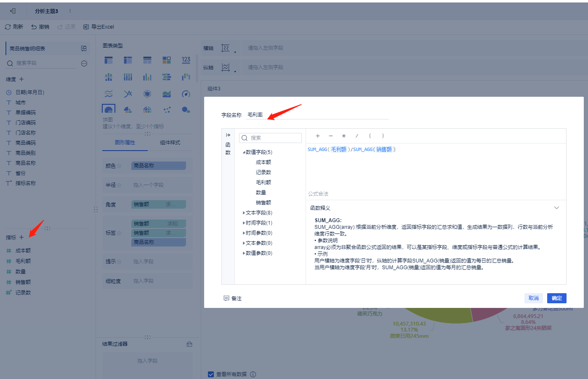This screenshot has height=379, width=588.
Task: Click the function search box in dialog
Action: pos(270,138)
